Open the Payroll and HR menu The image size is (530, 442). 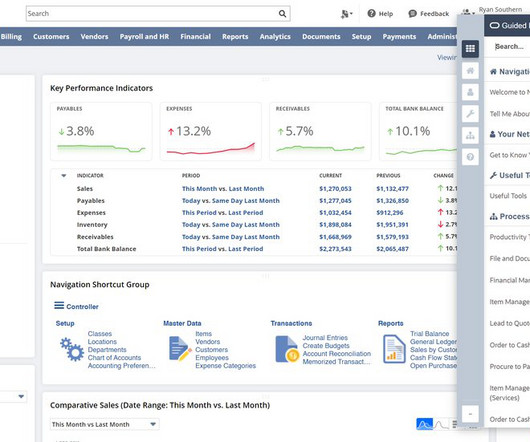[x=144, y=36]
